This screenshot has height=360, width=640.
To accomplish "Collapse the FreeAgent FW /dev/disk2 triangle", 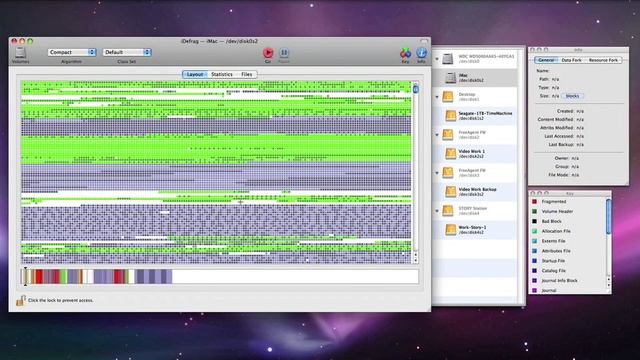I will click(437, 135).
